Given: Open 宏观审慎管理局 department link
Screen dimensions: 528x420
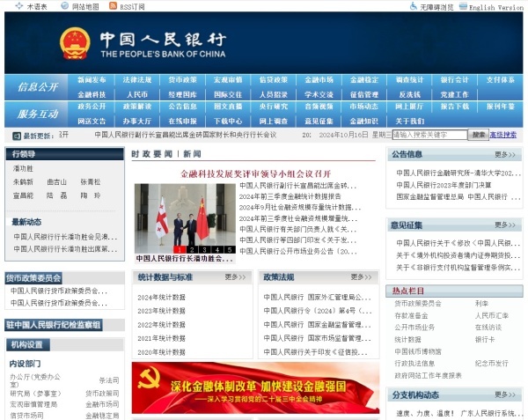Looking at the screenshot, I should point(33,404).
